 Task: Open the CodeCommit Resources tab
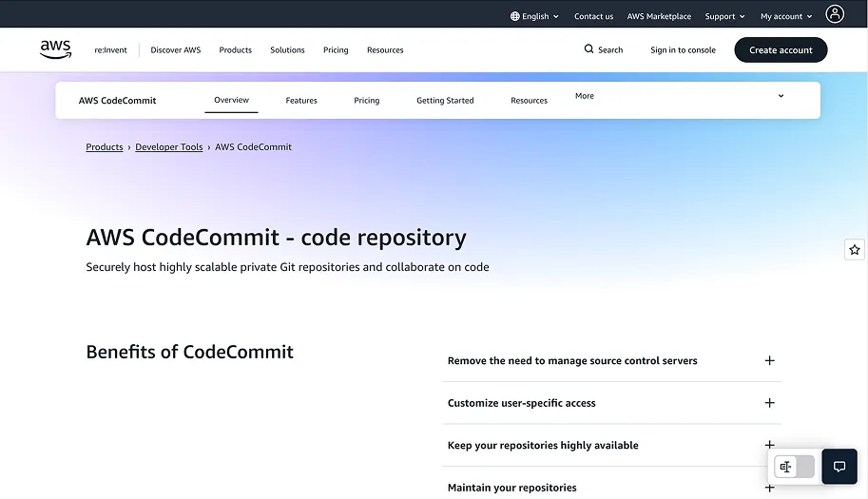click(529, 100)
